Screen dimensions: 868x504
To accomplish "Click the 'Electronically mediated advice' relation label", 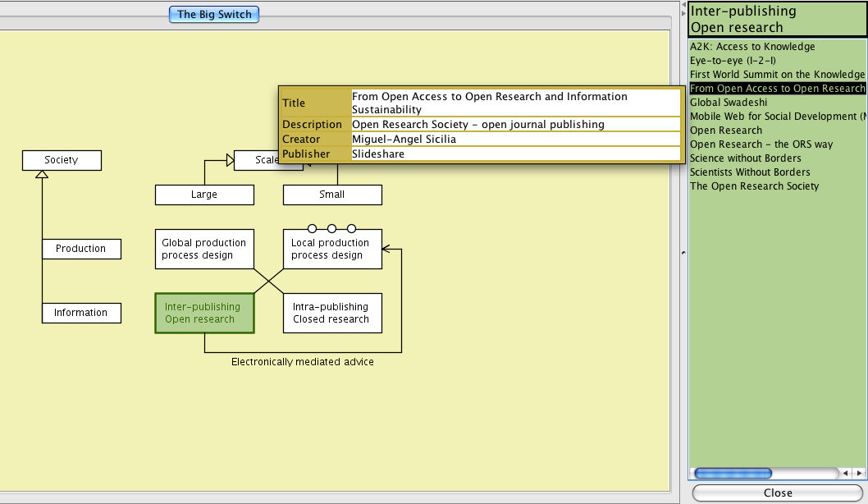I will tap(302, 362).
